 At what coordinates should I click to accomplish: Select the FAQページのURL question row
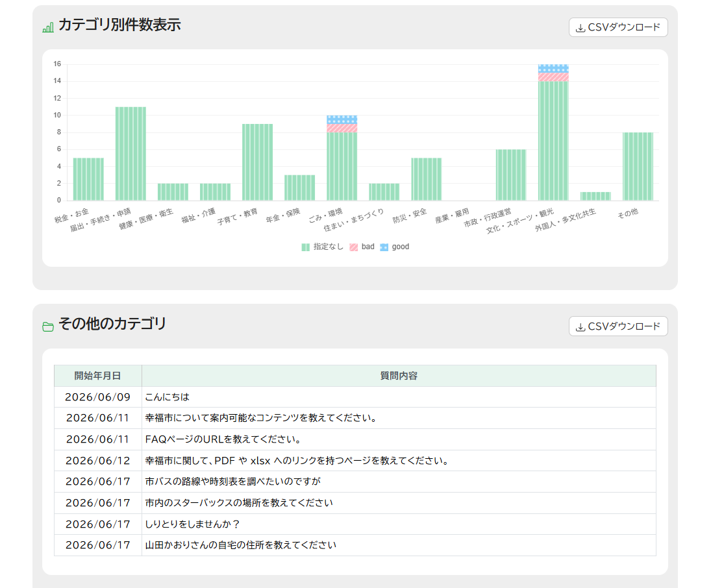(355, 439)
